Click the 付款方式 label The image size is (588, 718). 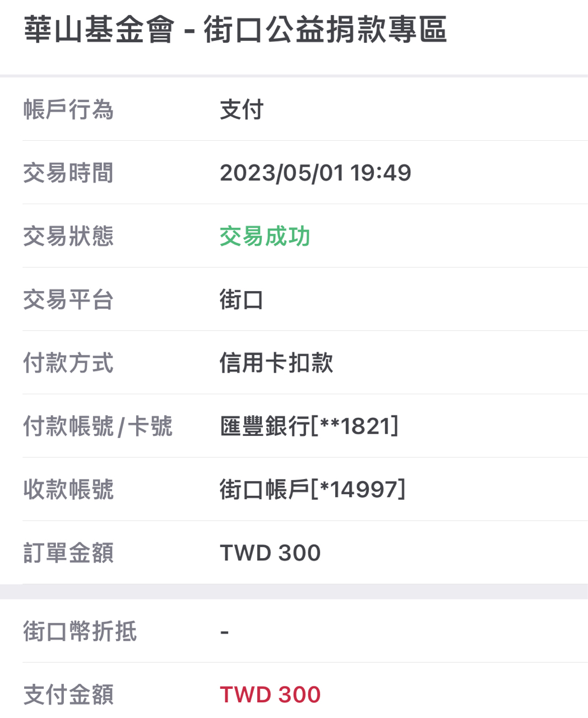click(68, 363)
